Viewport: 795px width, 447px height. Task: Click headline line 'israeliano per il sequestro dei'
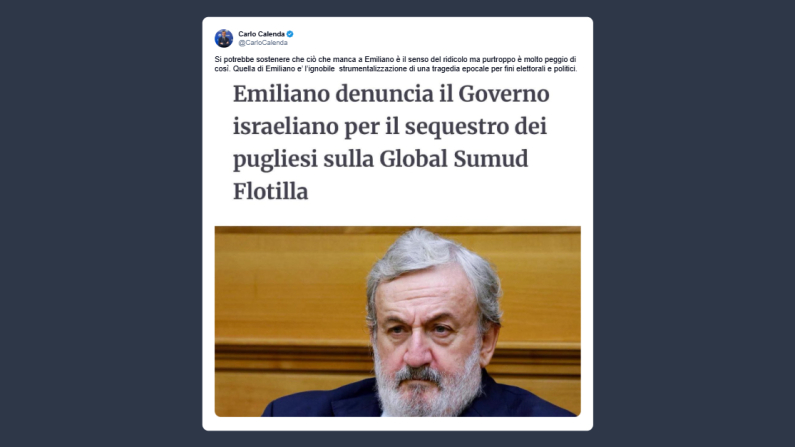[x=390, y=126]
